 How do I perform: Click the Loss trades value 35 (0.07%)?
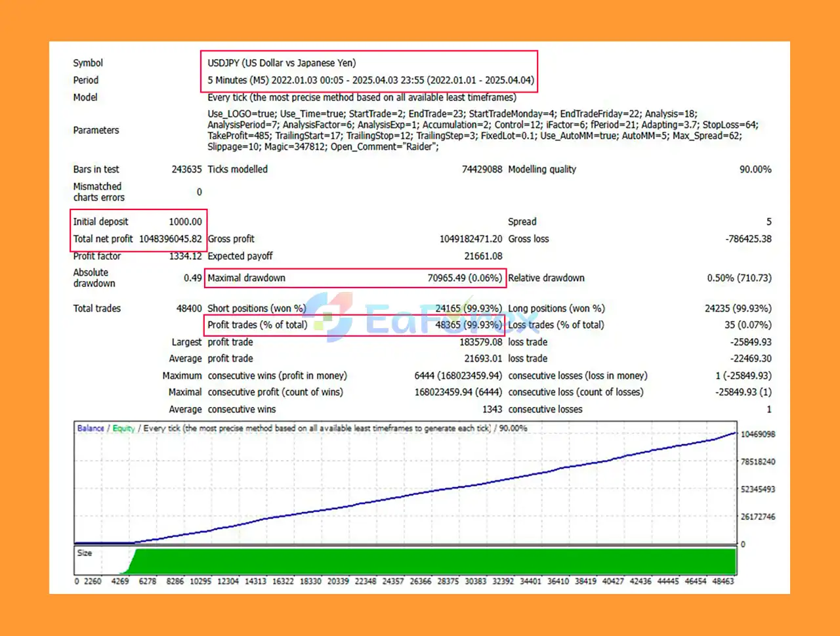(747, 325)
